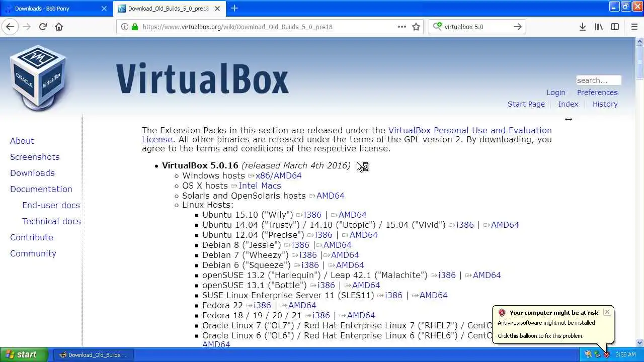The image size is (644, 362).
Task: Open the Library bookmarks icon
Action: pos(599,27)
